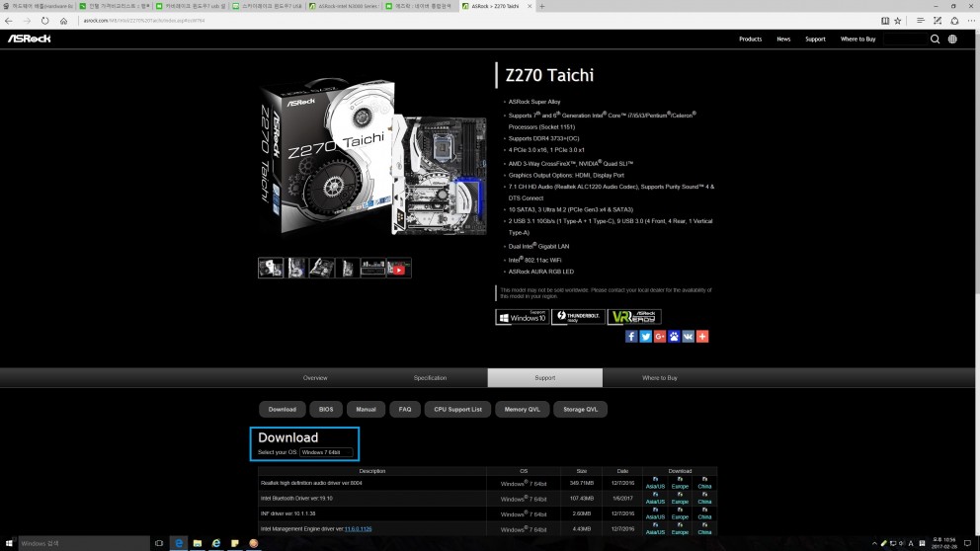980x551 pixels.
Task: Open the globe language selector icon
Action: pos(952,39)
